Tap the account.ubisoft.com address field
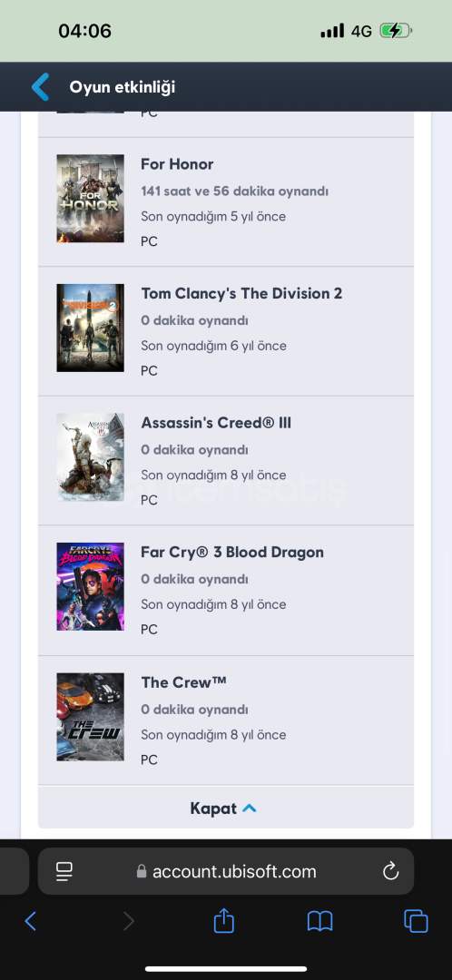Screen dimensions: 452x980 [226, 871]
